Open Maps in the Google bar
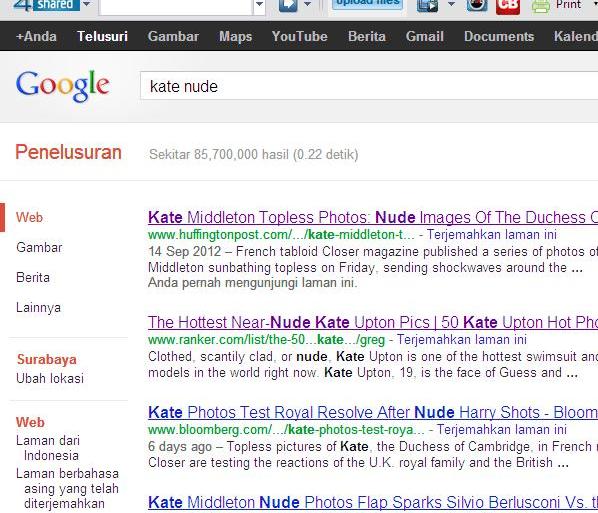The image size is (598, 513). [x=235, y=37]
